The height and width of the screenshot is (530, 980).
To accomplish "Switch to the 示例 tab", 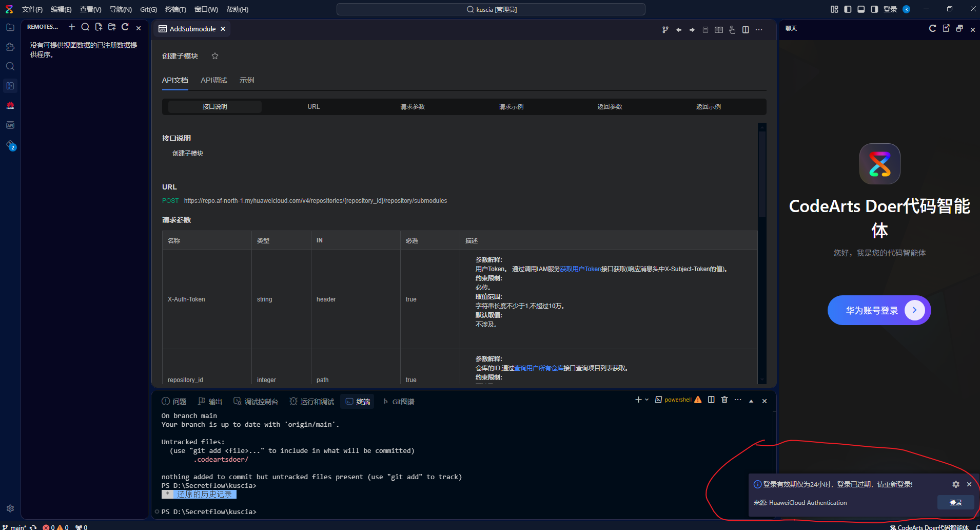I will (247, 80).
